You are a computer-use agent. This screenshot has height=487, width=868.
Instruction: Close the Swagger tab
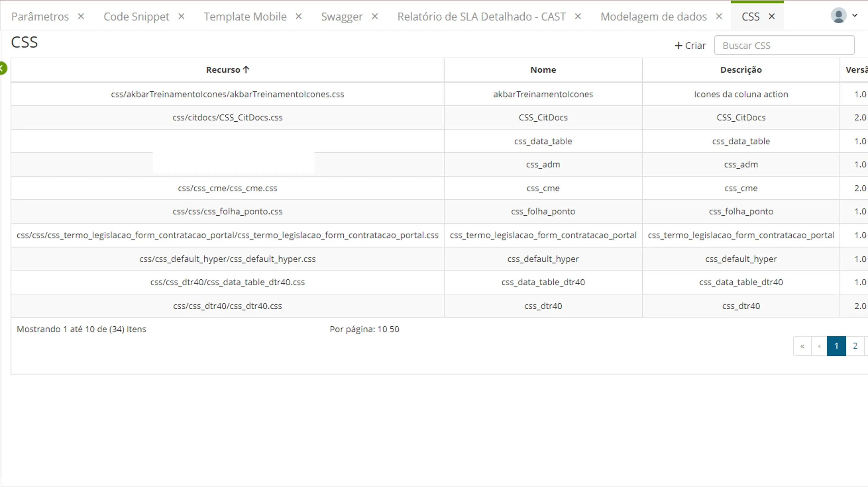tap(375, 16)
